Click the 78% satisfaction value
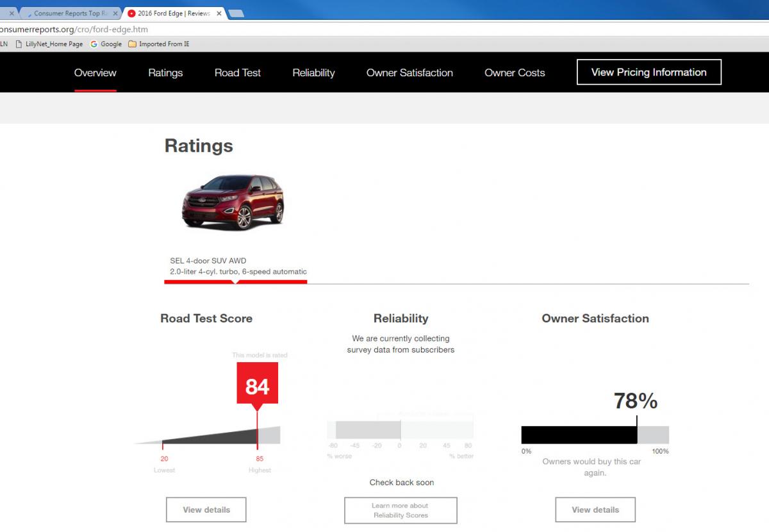Screen dimensions: 769x532 pos(636,401)
